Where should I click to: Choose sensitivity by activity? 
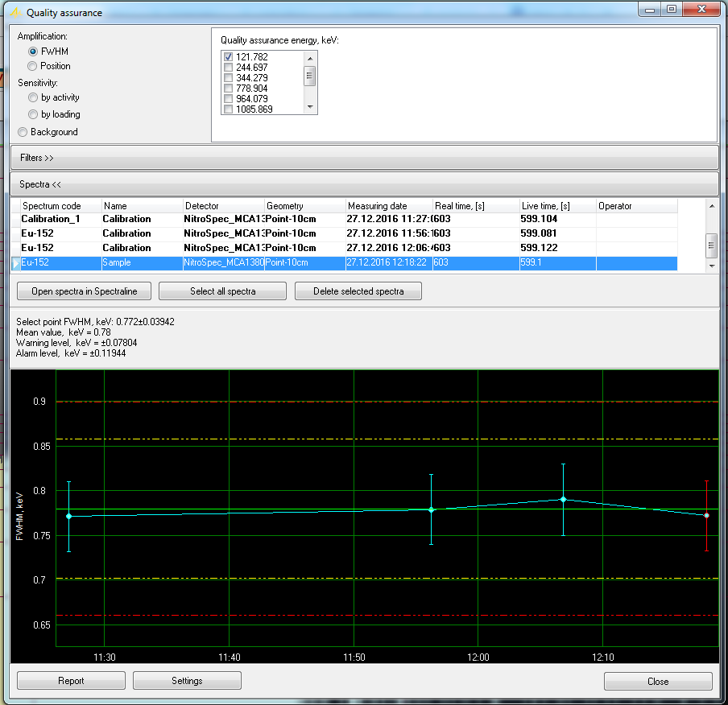33,97
